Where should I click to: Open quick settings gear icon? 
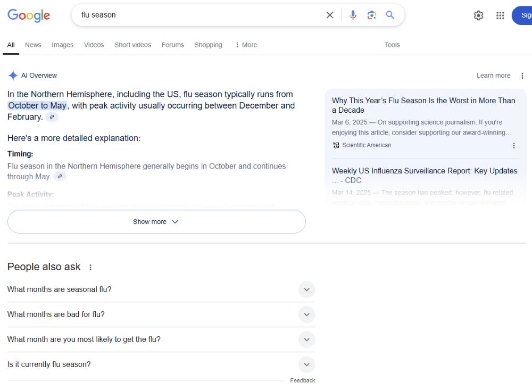click(478, 15)
